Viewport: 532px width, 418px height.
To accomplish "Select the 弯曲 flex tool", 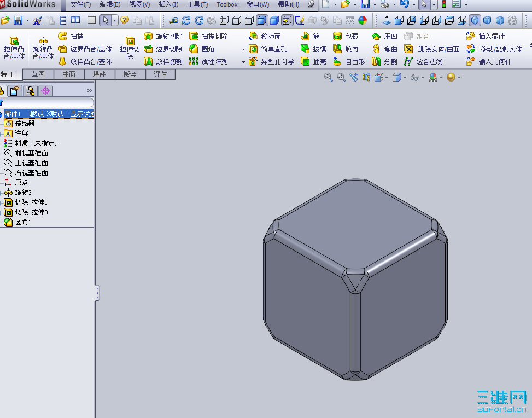I will coord(384,49).
